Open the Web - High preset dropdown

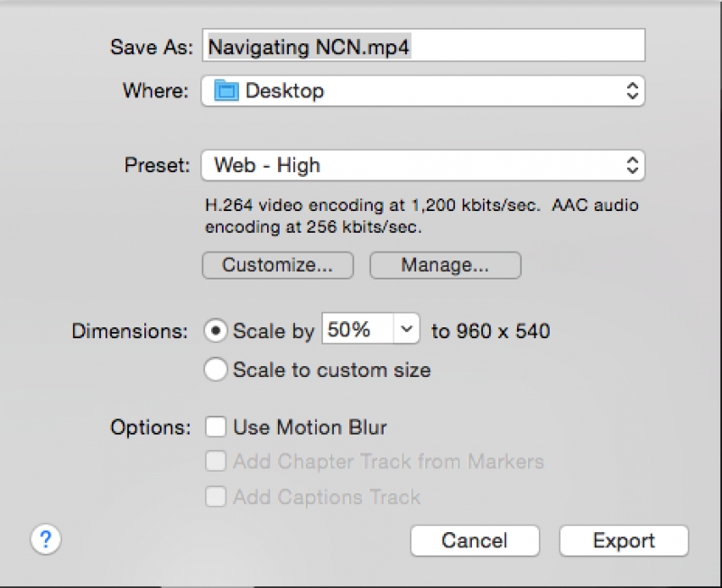(422, 165)
